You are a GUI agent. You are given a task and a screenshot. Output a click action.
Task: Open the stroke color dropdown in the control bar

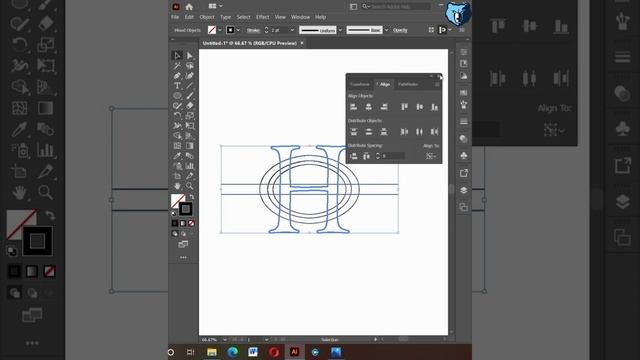point(238,30)
